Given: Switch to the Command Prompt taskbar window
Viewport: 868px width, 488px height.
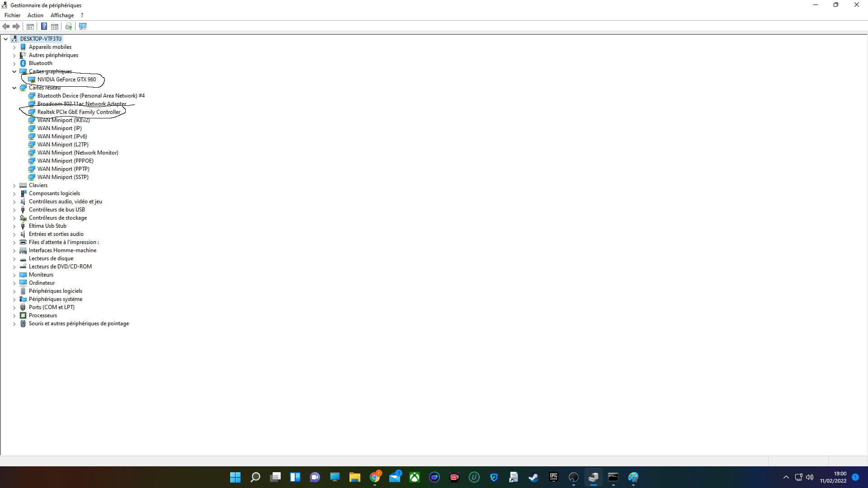Looking at the screenshot, I should (613, 477).
